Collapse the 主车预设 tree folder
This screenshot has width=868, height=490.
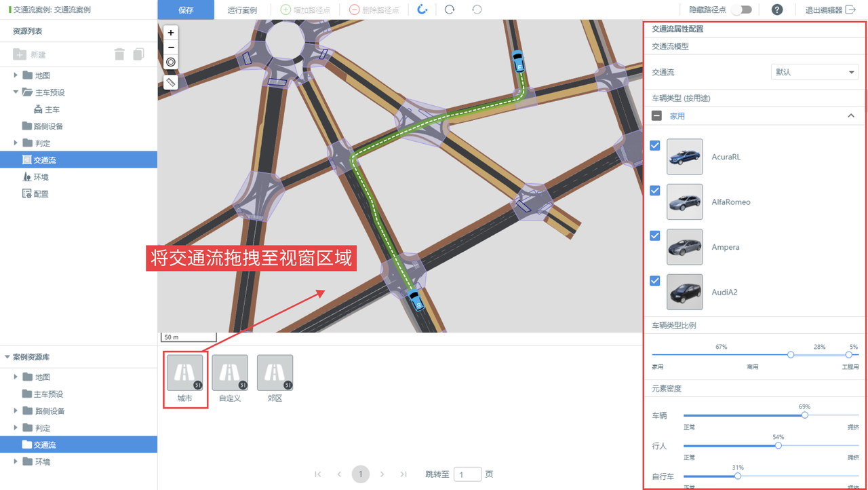[x=16, y=92]
